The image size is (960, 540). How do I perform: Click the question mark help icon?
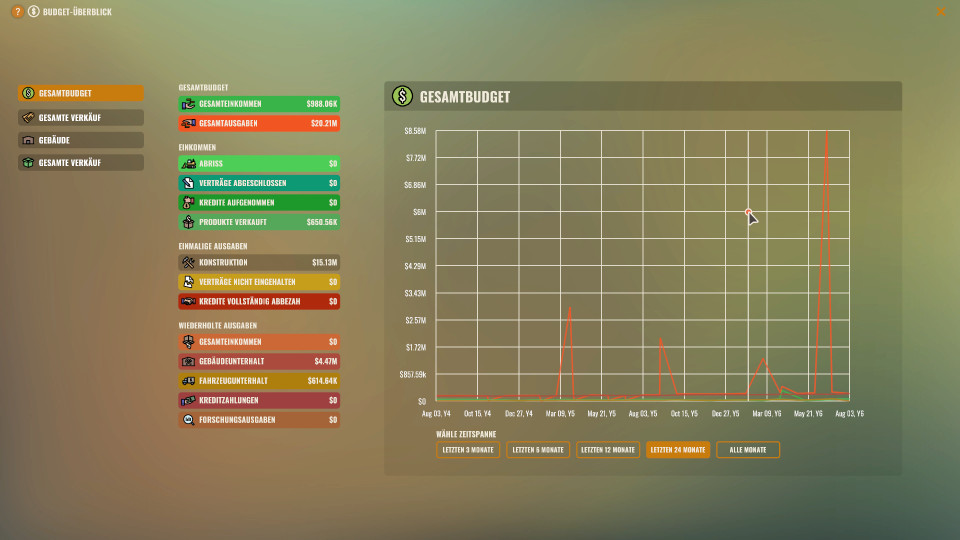[x=18, y=12]
